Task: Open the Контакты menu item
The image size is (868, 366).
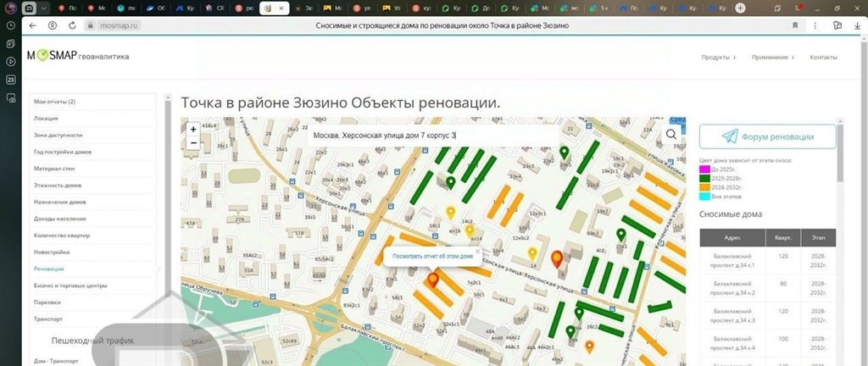Action: point(823,58)
